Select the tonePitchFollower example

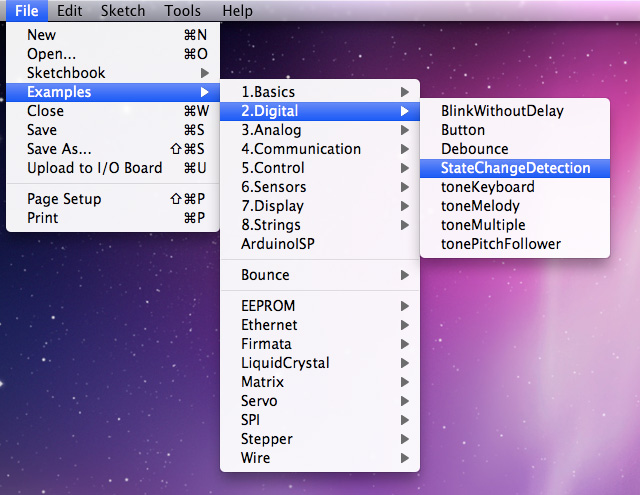pos(501,244)
